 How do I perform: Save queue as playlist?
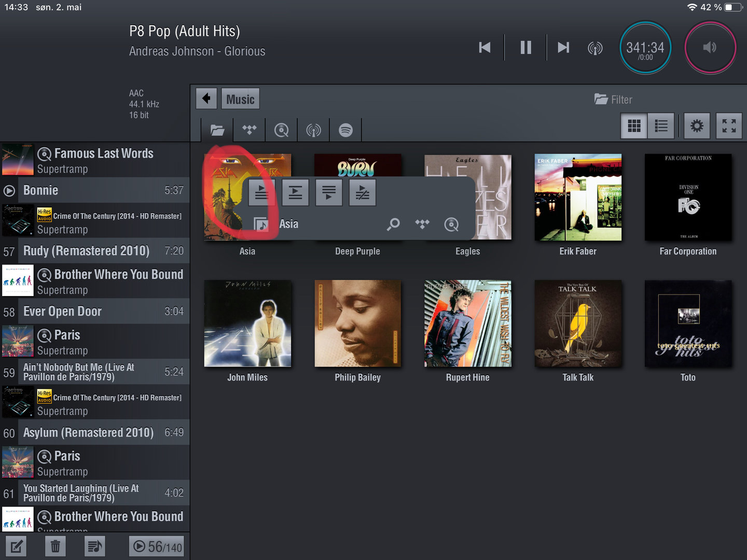tap(95, 546)
